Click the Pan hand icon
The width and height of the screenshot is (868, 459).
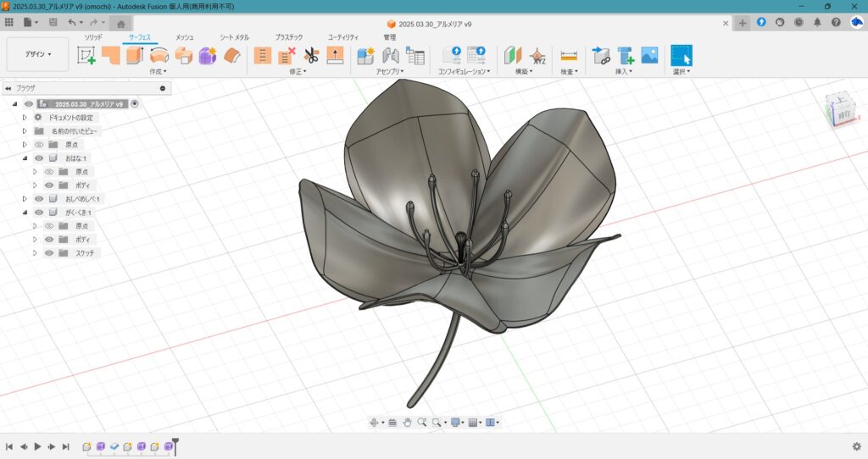[x=407, y=422]
